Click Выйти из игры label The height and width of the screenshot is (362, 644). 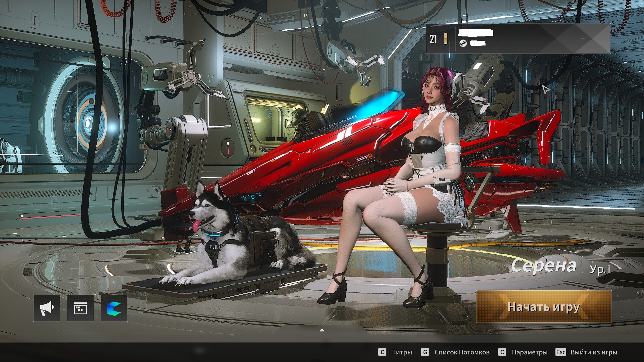594,352
